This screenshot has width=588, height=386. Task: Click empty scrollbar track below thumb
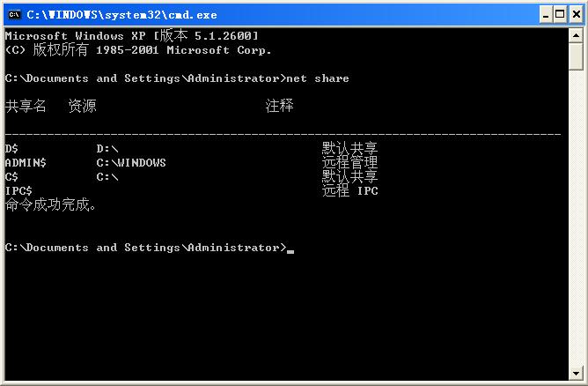[576, 218]
